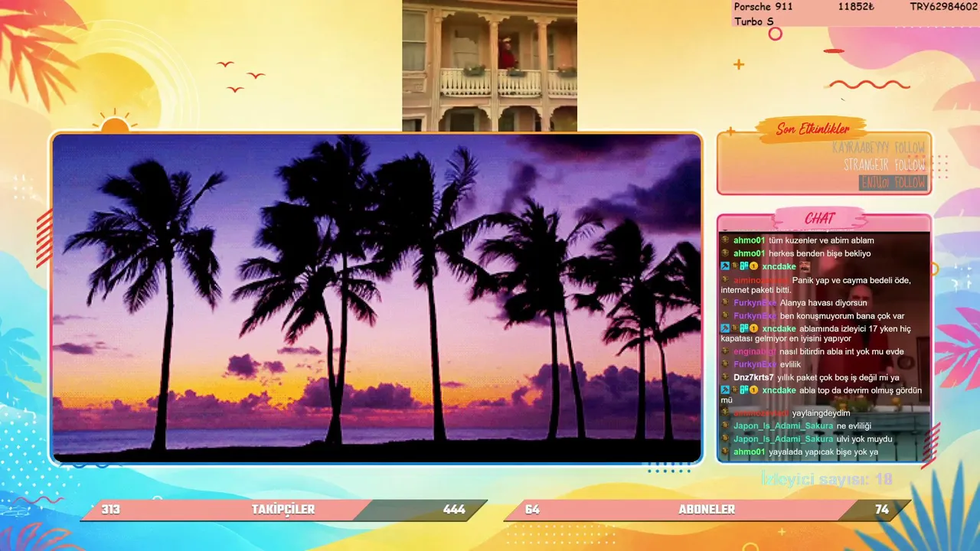Click the moderator badge on the 'abla top da devrim' message

pos(725,390)
